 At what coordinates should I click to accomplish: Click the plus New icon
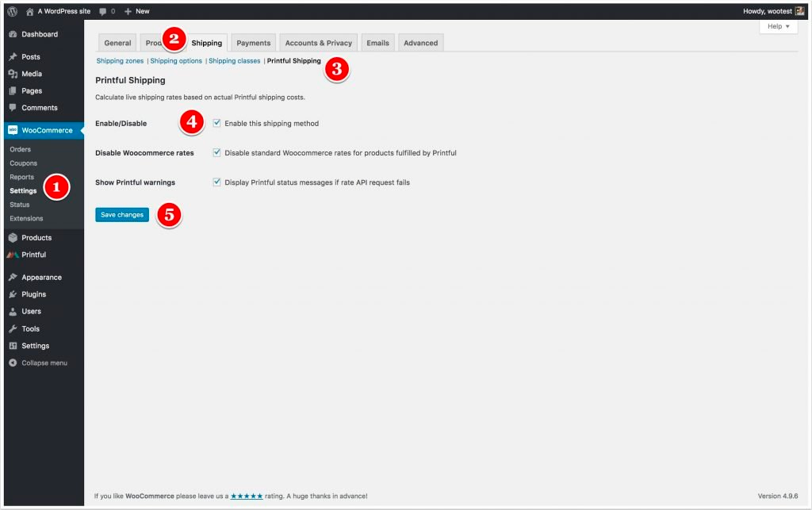128,11
